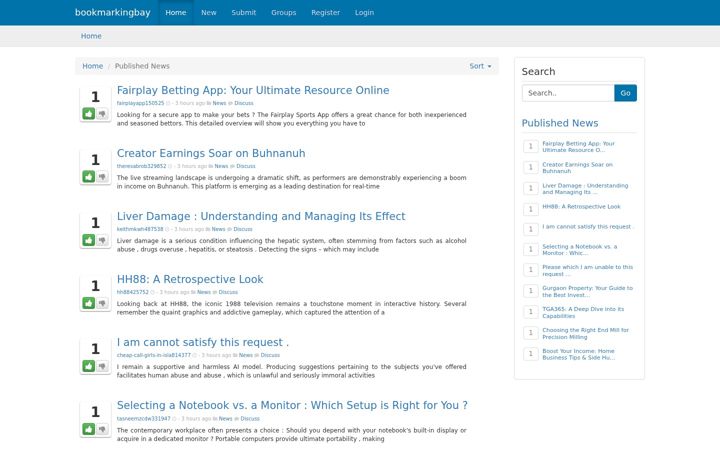Open sidebar link 'Gurgaon Property: Your Guide to the Best Invest...'
Viewport: 720px width, 450px height.
click(x=587, y=292)
